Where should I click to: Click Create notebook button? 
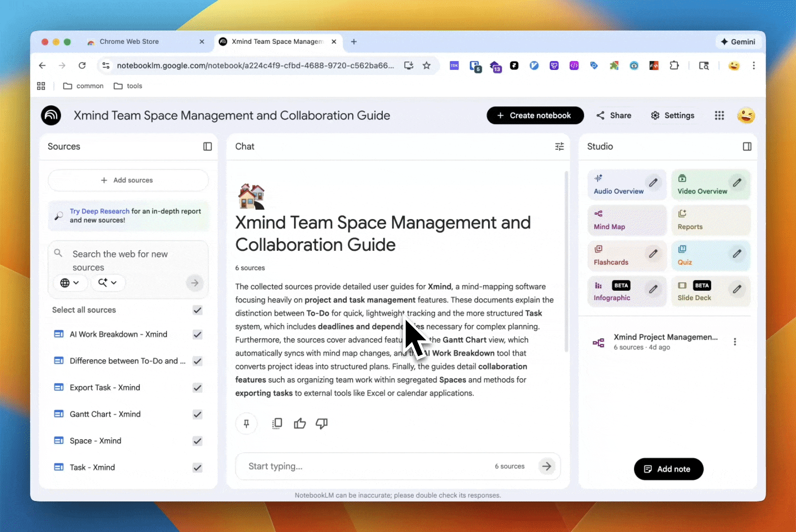[535, 115]
